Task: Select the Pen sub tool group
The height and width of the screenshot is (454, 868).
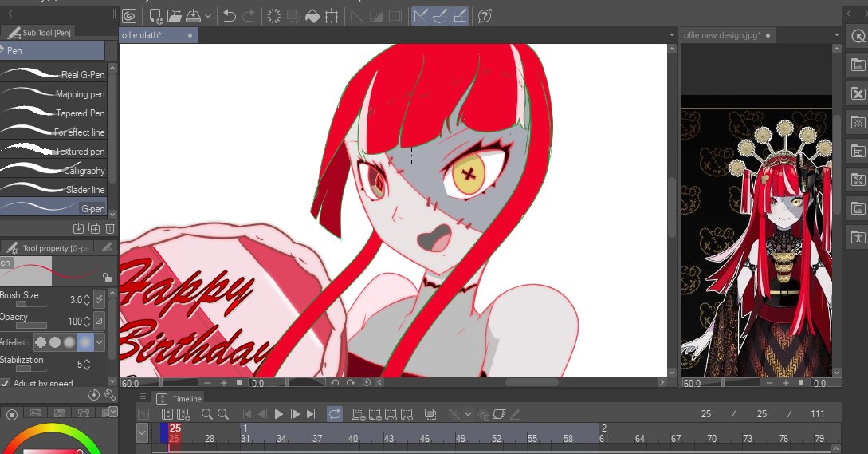Action: [52, 50]
